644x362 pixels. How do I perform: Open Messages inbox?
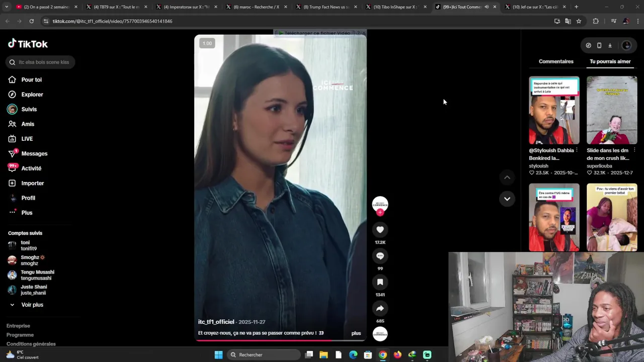[28, 154]
